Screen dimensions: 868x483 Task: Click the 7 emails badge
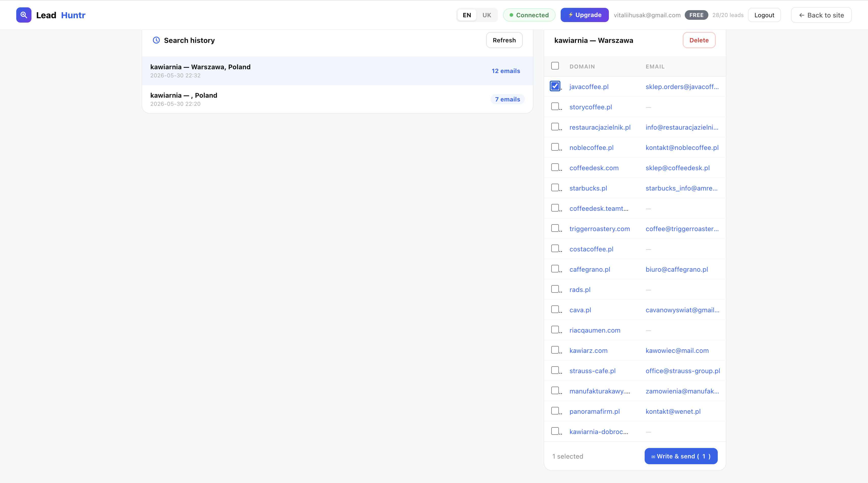(507, 99)
